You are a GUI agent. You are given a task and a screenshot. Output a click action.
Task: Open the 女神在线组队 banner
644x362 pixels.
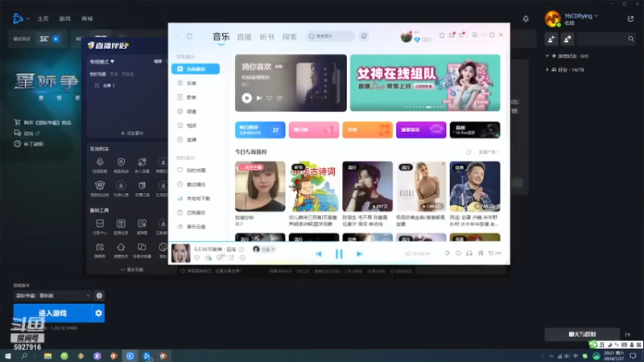click(425, 83)
